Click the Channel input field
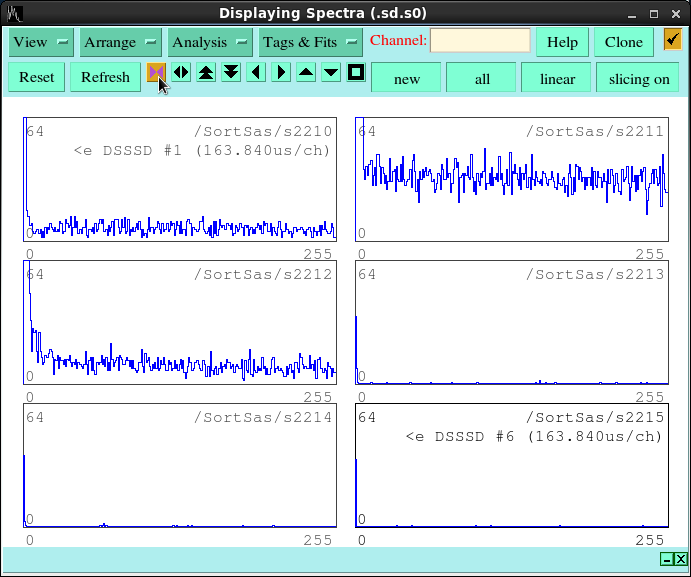 tap(480, 41)
